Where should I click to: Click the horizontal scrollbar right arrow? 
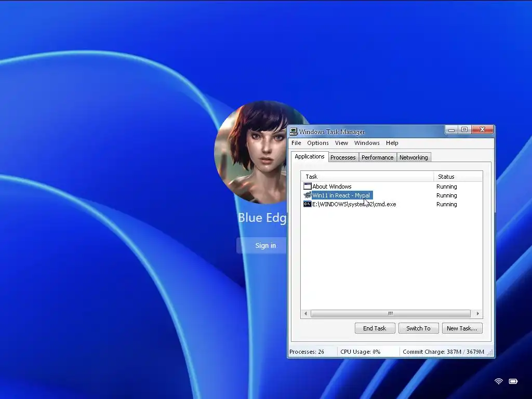[x=477, y=313]
